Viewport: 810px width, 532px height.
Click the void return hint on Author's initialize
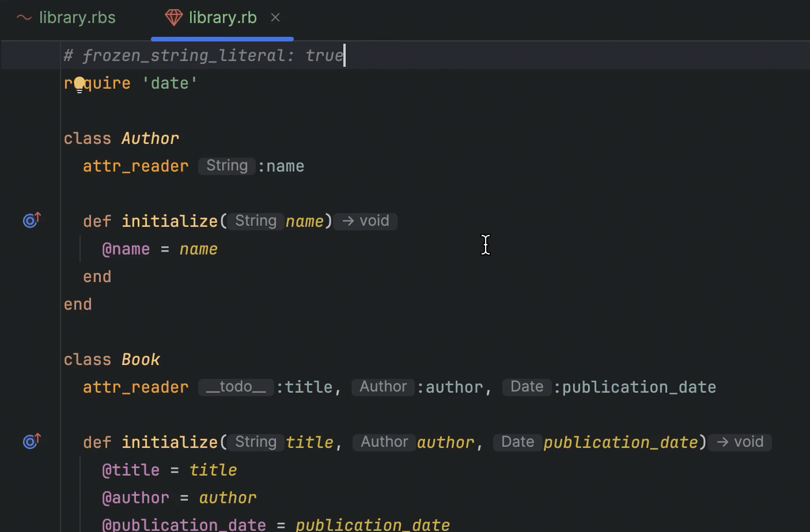pos(366,221)
